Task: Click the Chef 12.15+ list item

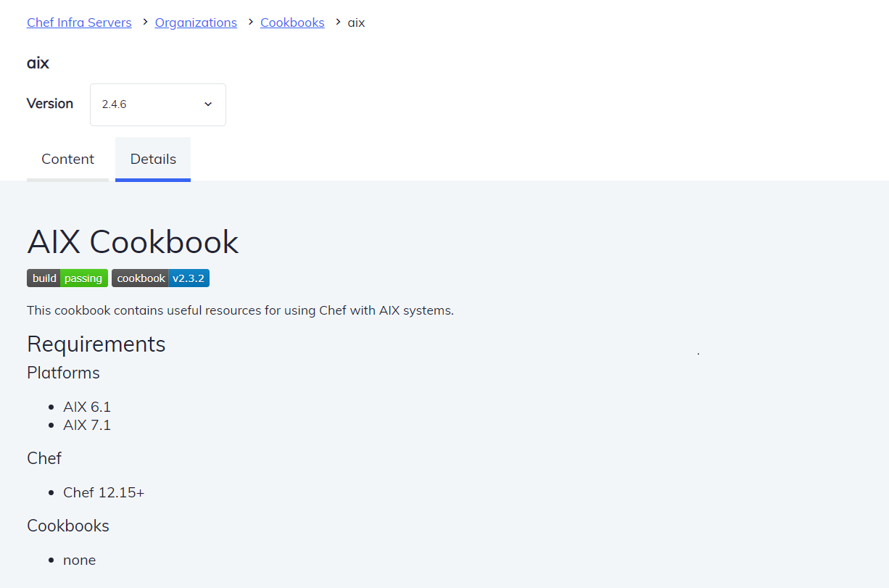Action: coord(104,492)
